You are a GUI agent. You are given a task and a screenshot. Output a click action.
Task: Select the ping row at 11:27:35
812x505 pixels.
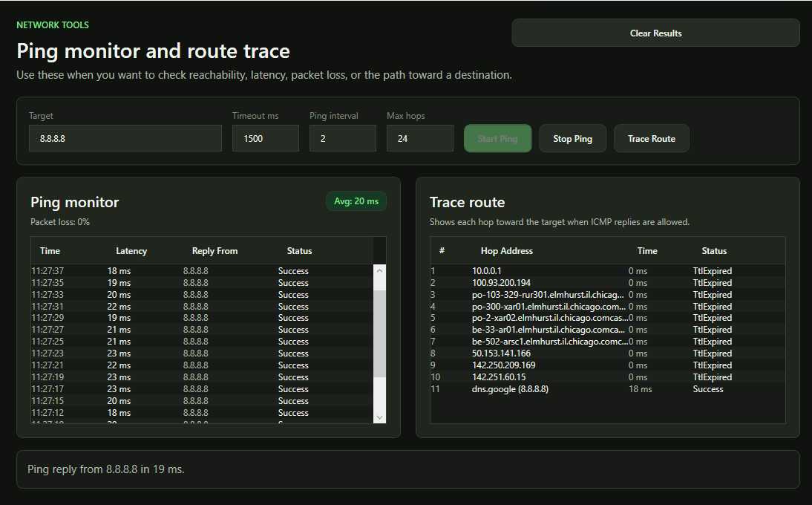[x=202, y=283]
